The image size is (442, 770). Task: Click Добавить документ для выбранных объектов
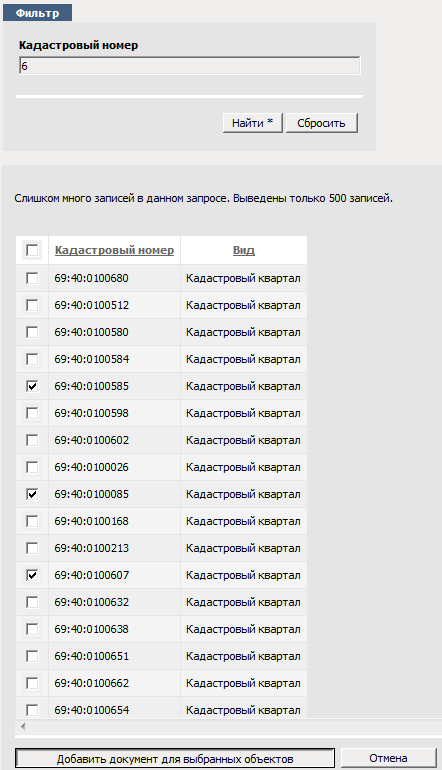coord(175,759)
